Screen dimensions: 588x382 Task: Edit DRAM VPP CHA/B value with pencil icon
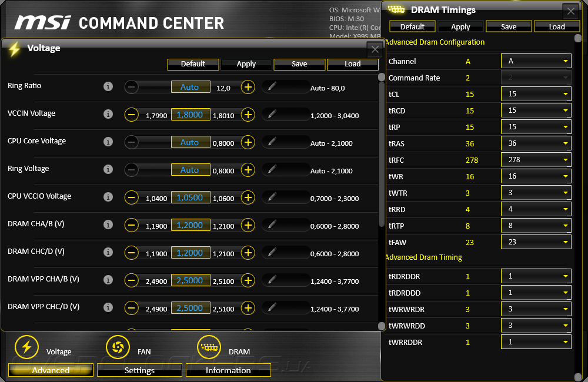pos(272,280)
